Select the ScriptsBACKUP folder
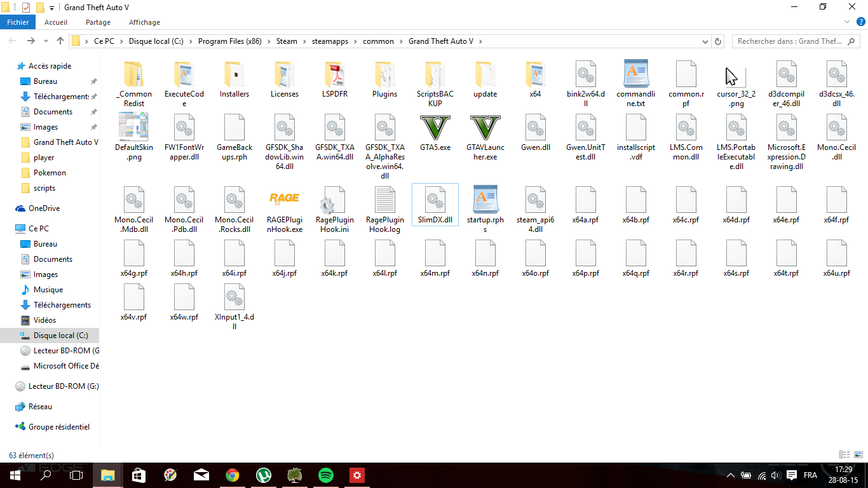This screenshot has height=488, width=868. coord(435,74)
